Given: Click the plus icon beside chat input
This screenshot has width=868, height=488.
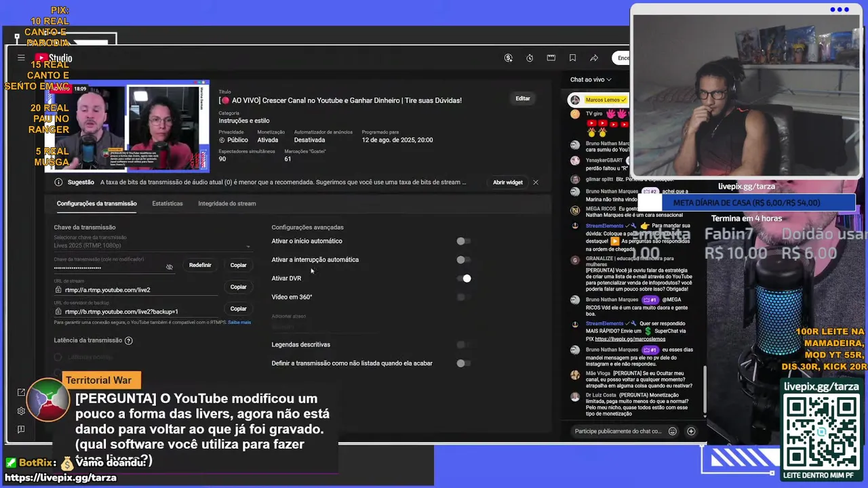Looking at the screenshot, I should pyautogui.click(x=691, y=431).
